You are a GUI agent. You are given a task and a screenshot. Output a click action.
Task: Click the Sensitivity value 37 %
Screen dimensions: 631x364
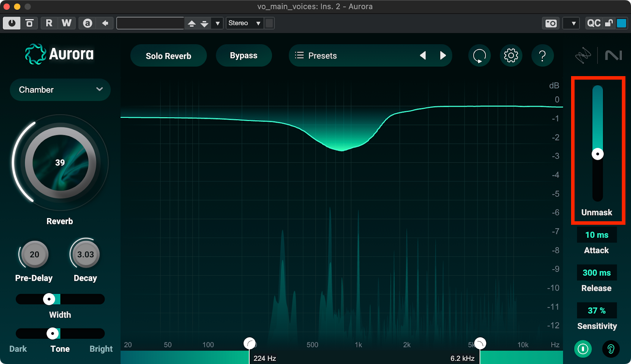(597, 311)
